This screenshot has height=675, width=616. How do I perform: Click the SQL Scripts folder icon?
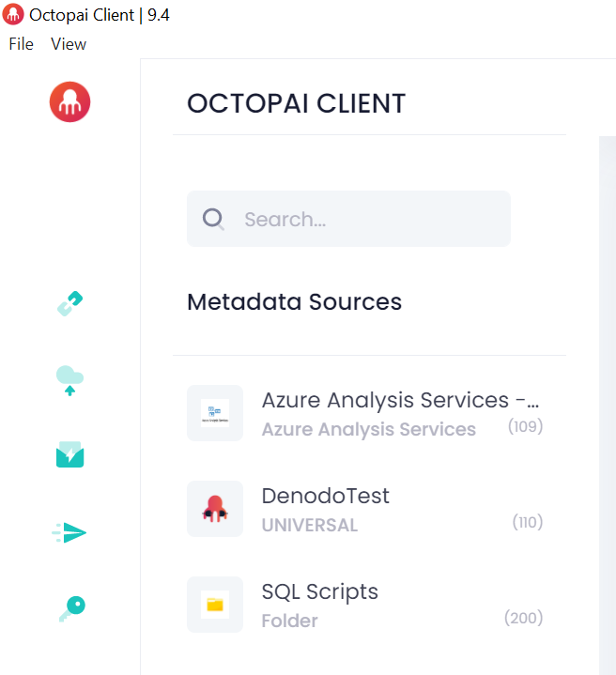(x=215, y=605)
